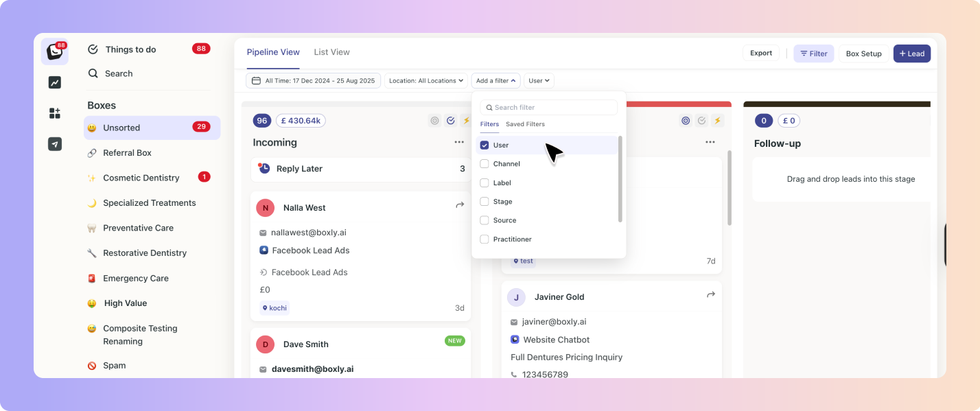Collapse the Add a filter dropdown

click(495, 81)
